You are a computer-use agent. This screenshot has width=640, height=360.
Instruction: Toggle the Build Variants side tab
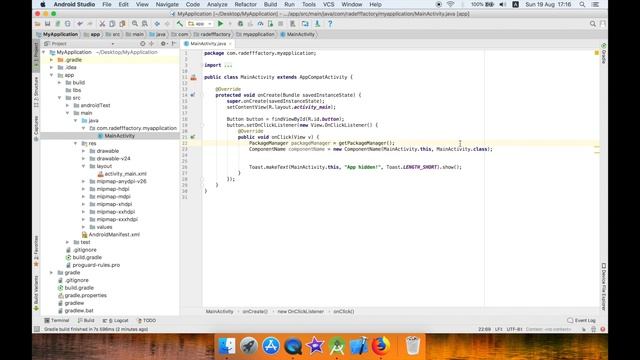point(36,293)
